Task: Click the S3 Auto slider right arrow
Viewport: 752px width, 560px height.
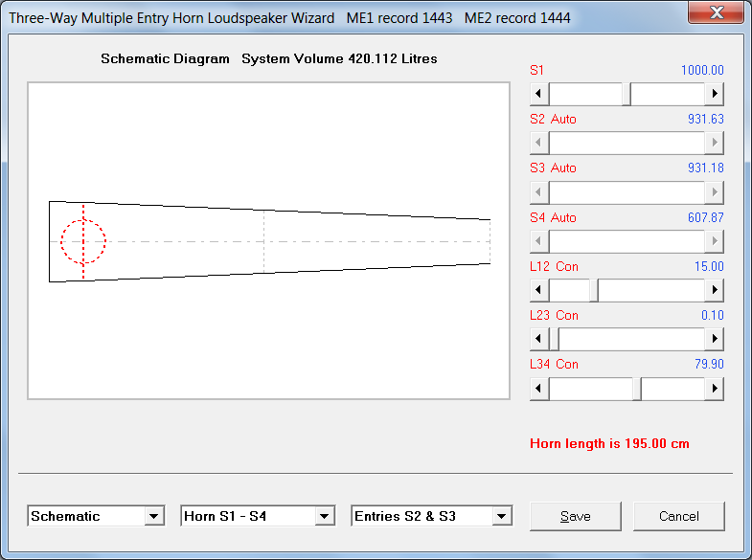Action: tap(714, 191)
